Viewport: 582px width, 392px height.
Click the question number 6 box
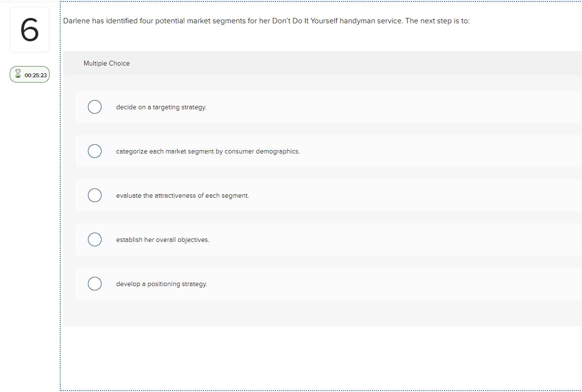click(x=30, y=30)
